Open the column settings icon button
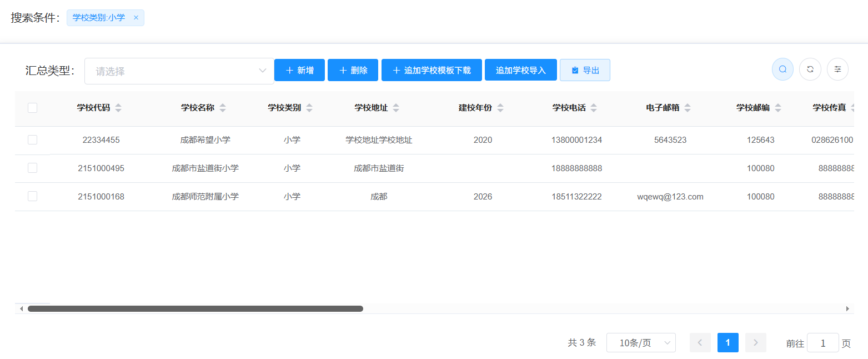The height and width of the screenshot is (359, 868). [x=837, y=69]
